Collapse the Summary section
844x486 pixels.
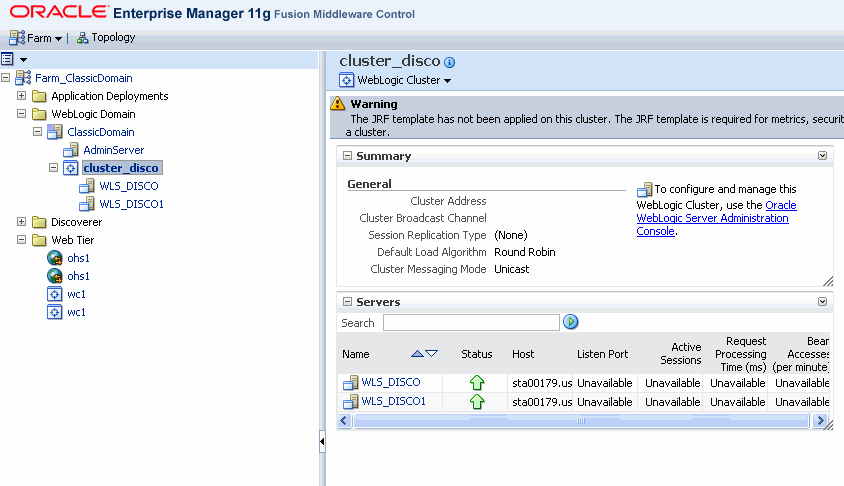tap(347, 156)
